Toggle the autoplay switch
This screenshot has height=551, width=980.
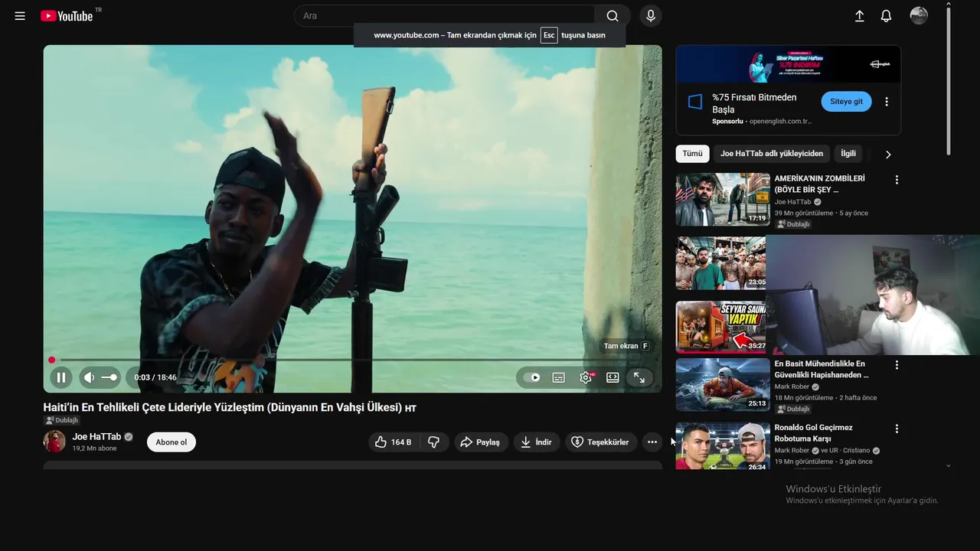pos(532,377)
